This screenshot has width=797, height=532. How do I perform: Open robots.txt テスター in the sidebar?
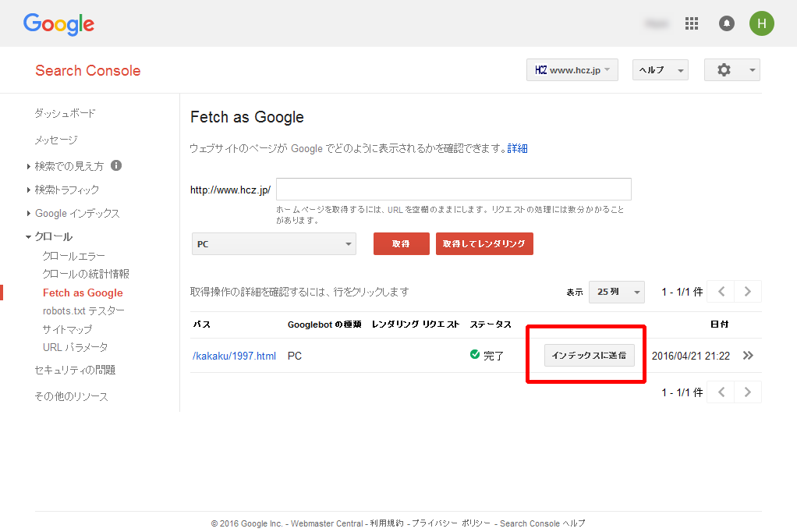point(83,310)
